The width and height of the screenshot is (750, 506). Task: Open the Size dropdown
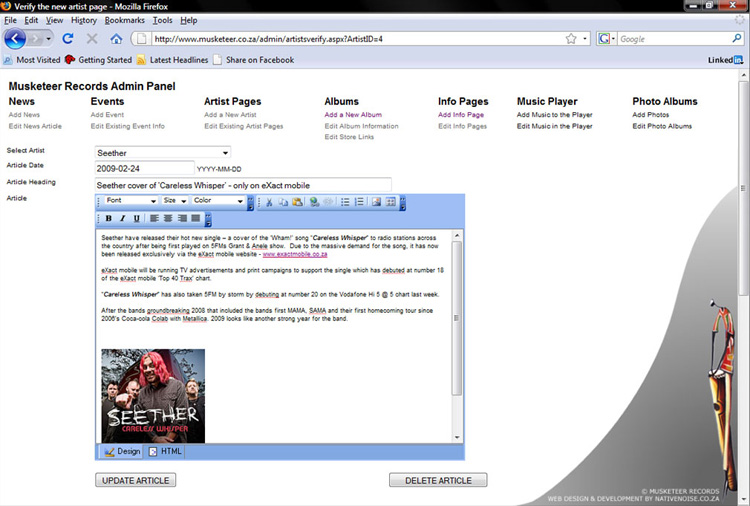point(174,201)
